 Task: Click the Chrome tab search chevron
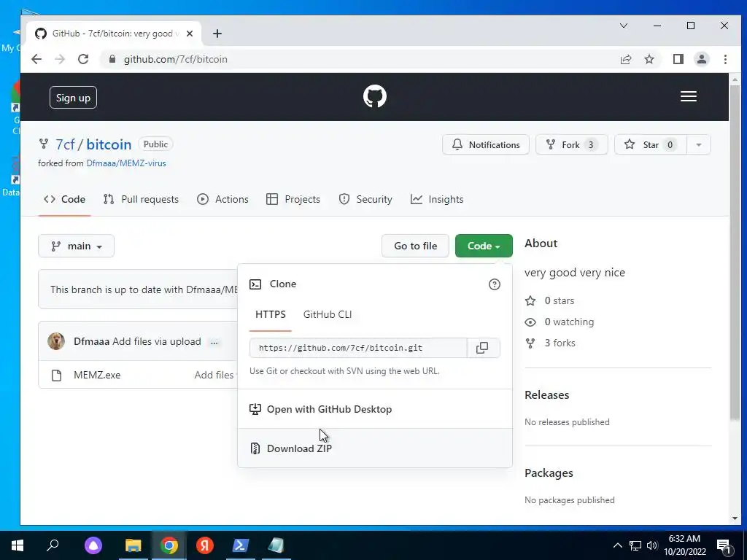pos(623,26)
